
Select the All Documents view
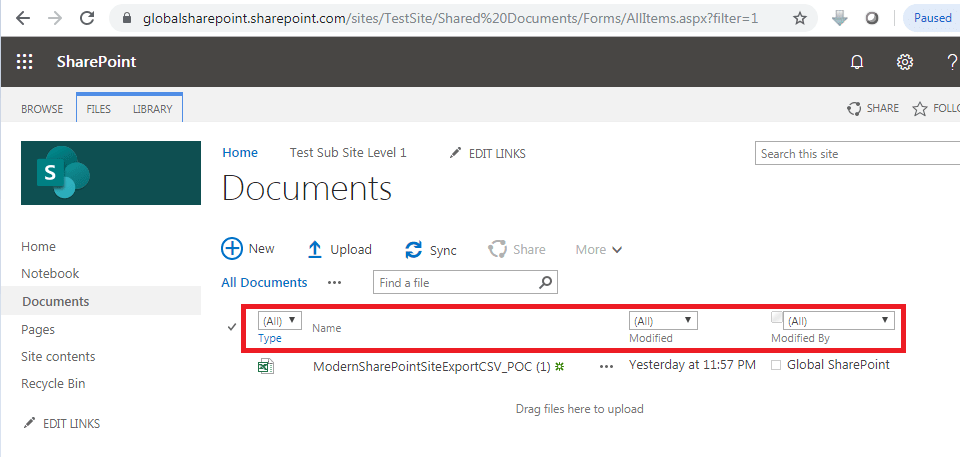264,282
